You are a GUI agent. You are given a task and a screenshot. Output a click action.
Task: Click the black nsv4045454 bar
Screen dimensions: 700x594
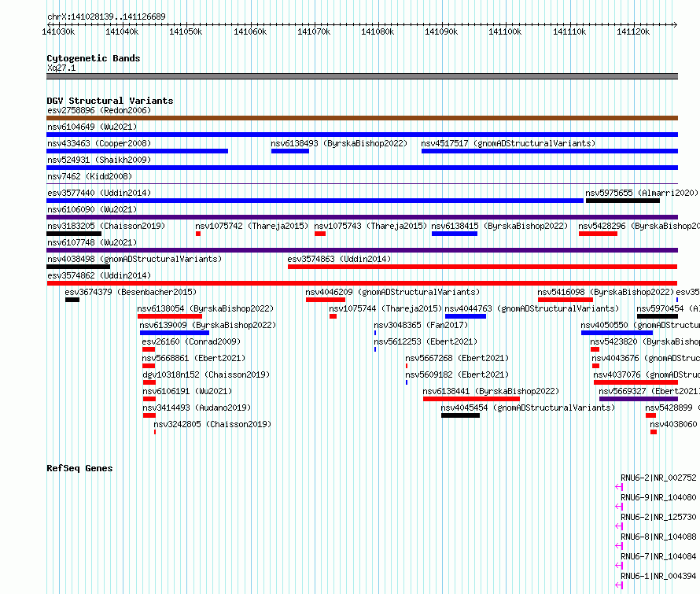pyautogui.click(x=460, y=415)
